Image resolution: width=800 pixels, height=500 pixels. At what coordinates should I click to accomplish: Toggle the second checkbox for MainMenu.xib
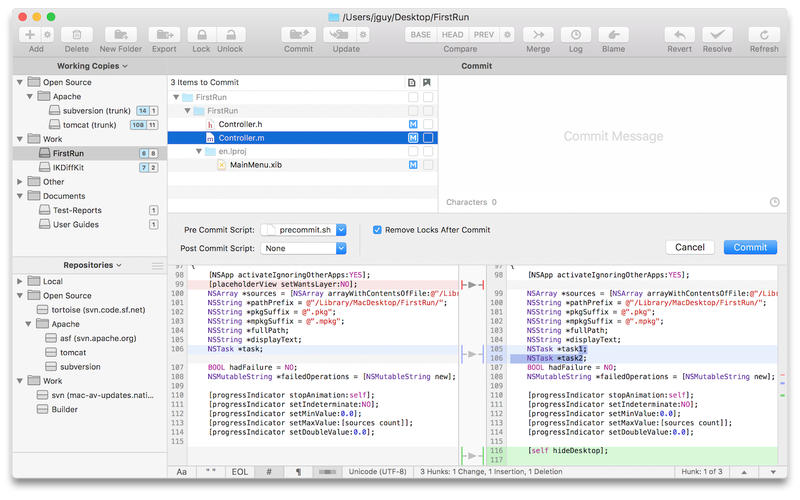(428, 165)
